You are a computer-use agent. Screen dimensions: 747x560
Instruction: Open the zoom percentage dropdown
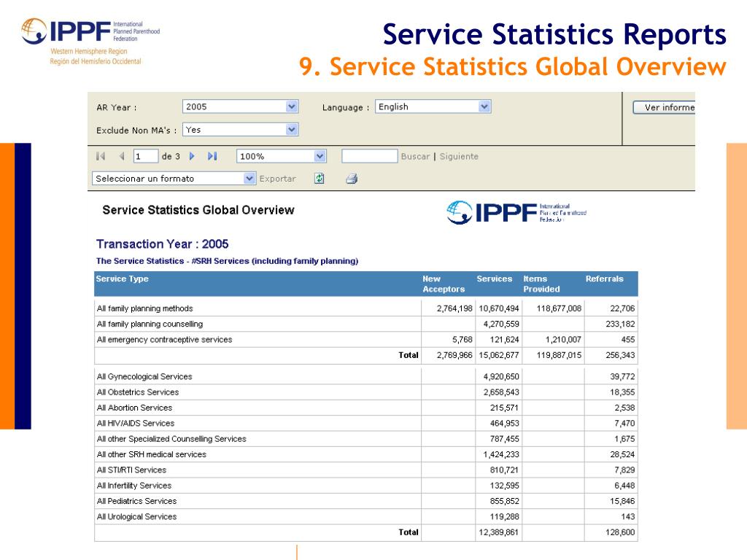pos(320,156)
